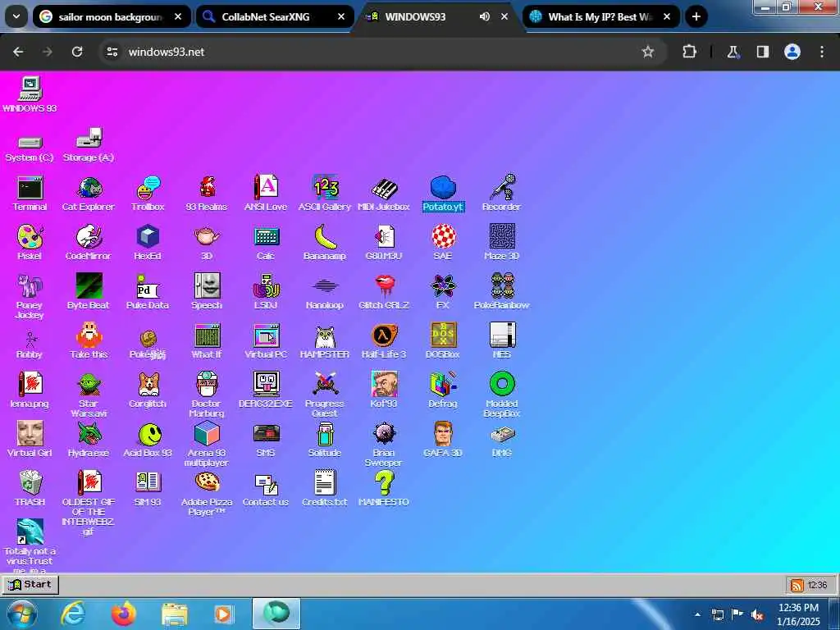
Task: Open the Windows 7 Start orb
Action: click(x=21, y=614)
